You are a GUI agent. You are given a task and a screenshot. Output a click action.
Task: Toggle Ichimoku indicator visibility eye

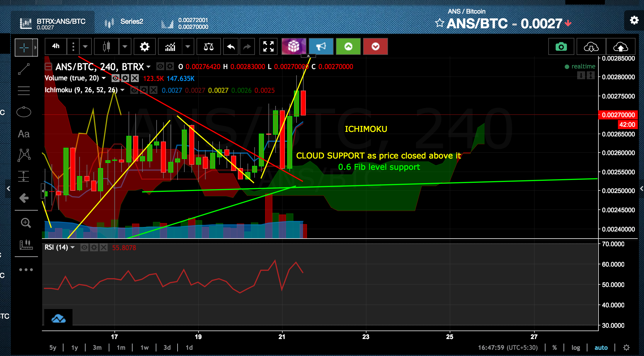click(x=134, y=90)
